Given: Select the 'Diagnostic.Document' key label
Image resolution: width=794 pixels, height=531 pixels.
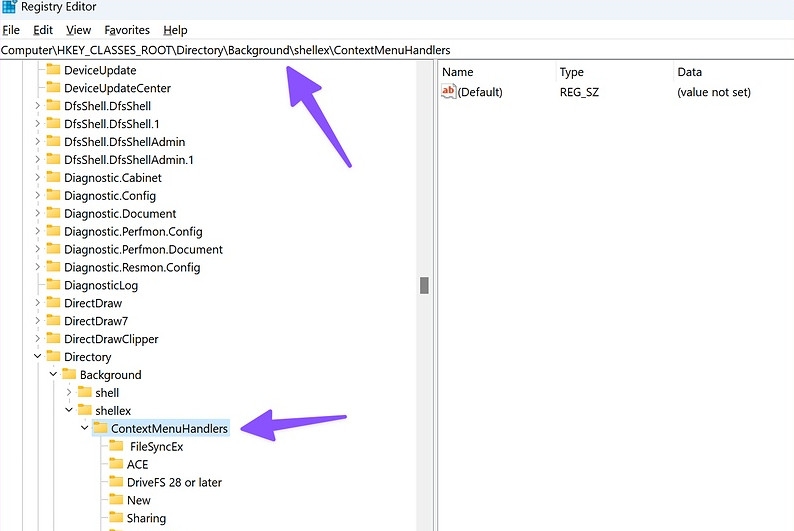Looking at the screenshot, I should [x=120, y=214].
